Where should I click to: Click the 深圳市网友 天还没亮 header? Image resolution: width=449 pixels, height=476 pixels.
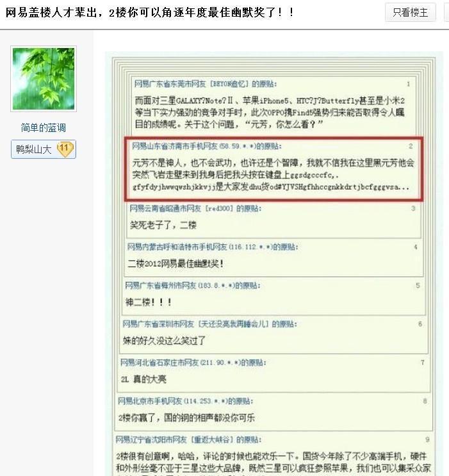click(210, 324)
